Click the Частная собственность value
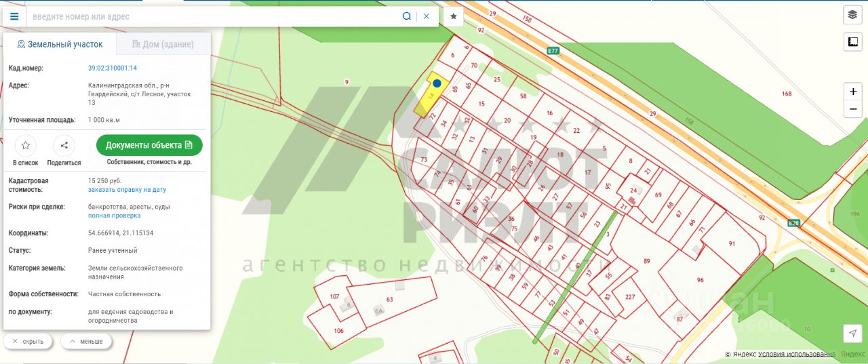The width and height of the screenshot is (868, 364). (124, 294)
